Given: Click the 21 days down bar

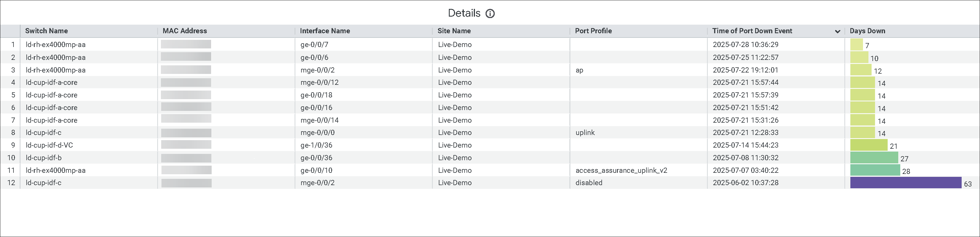Looking at the screenshot, I should tap(868, 145).
